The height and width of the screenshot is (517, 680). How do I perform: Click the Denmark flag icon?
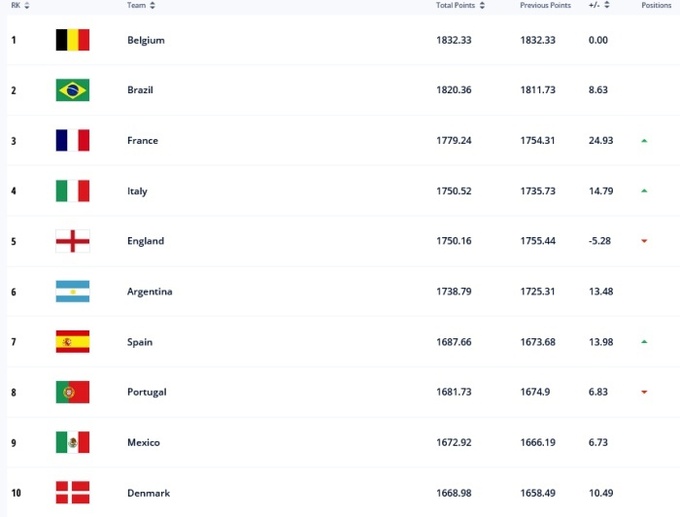tap(72, 492)
